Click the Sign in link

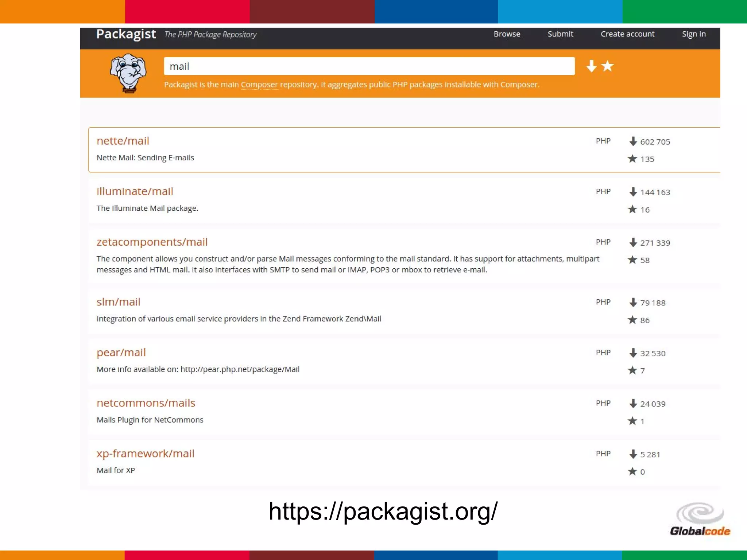(694, 34)
